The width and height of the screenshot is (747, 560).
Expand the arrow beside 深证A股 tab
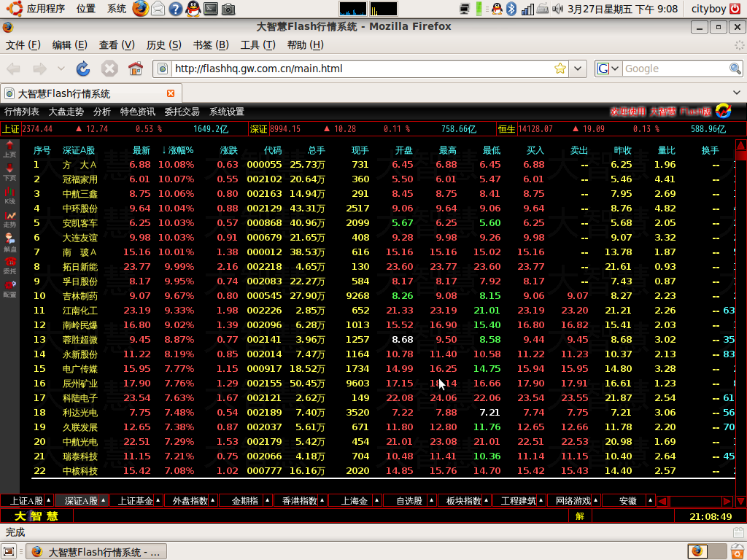tap(104, 500)
